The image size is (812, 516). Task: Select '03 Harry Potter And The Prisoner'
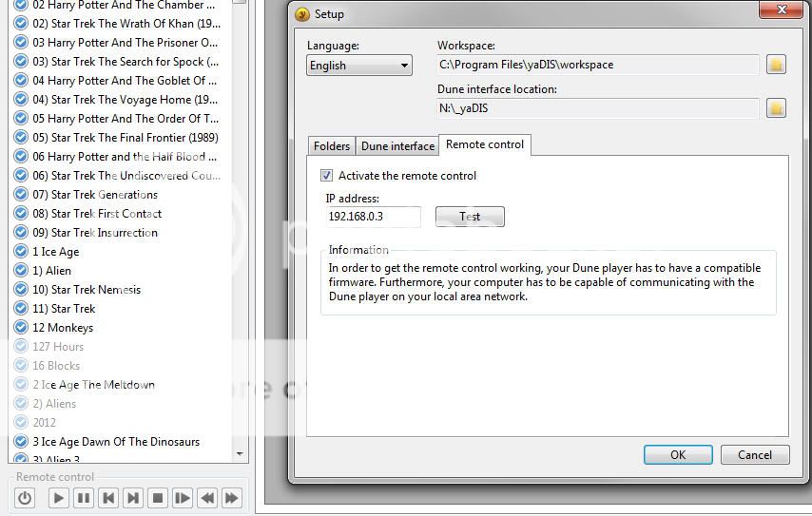[125, 43]
